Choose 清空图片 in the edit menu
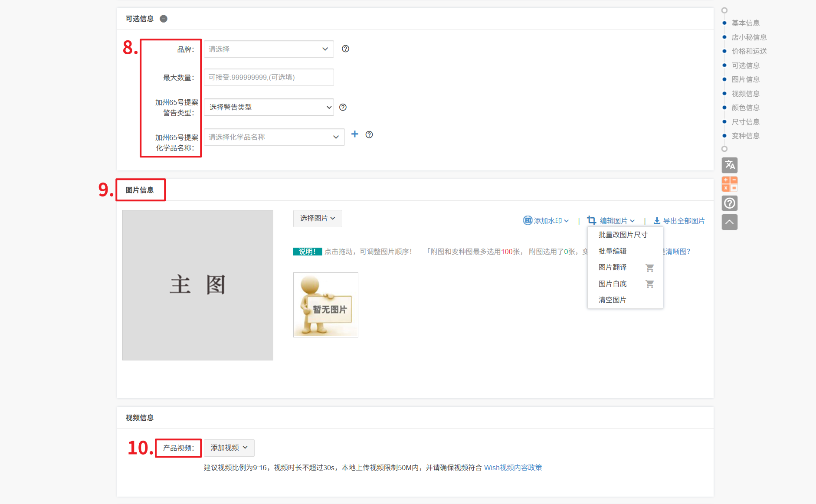 tap(612, 300)
